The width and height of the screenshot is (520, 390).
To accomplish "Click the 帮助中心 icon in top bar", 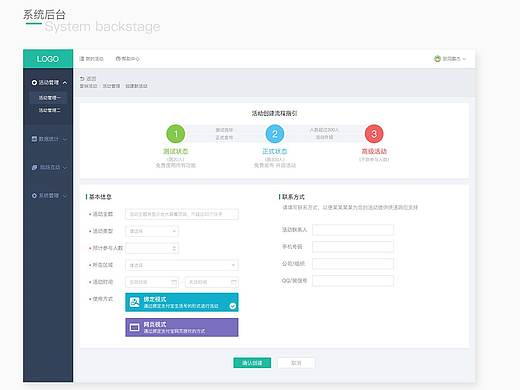I will [x=118, y=59].
